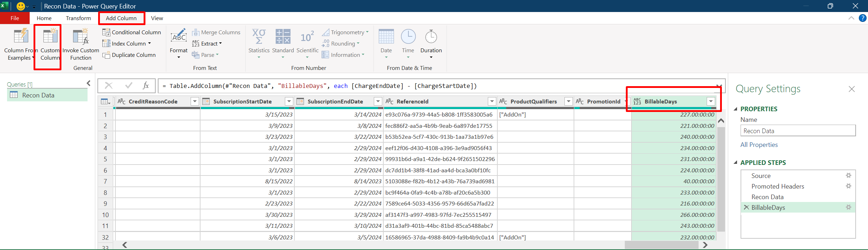Click the Column From Examples icon
This screenshot has height=250, width=868.
21,36
